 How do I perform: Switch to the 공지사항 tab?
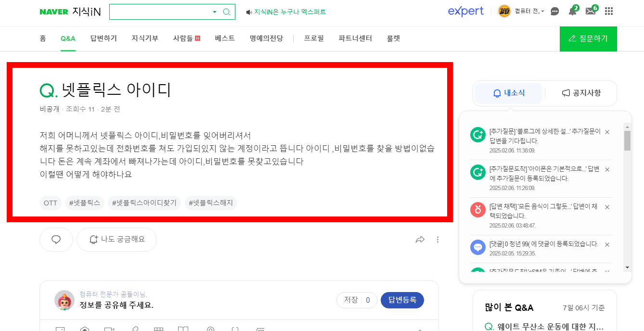coord(581,93)
